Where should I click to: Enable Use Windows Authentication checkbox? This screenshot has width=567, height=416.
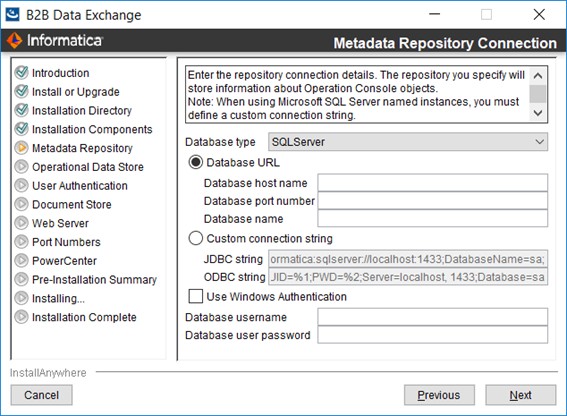196,296
